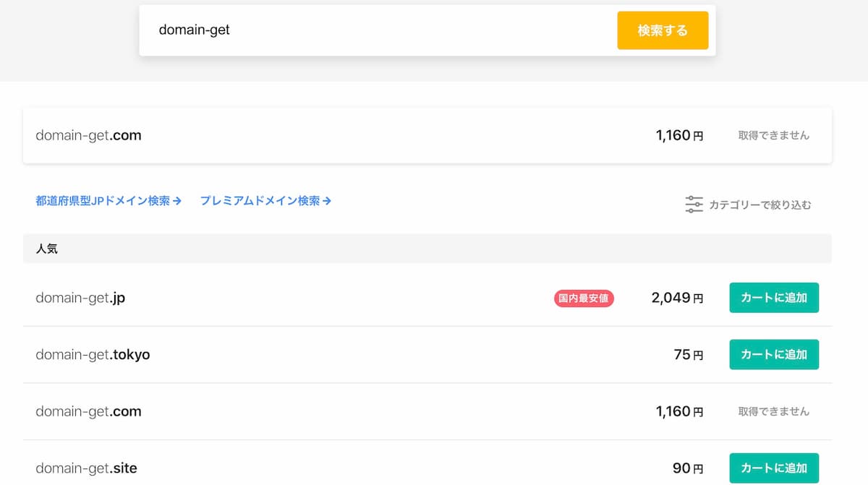Select the domain-get.site domain name
Image resolution: width=868 pixels, height=485 pixels.
(x=86, y=468)
